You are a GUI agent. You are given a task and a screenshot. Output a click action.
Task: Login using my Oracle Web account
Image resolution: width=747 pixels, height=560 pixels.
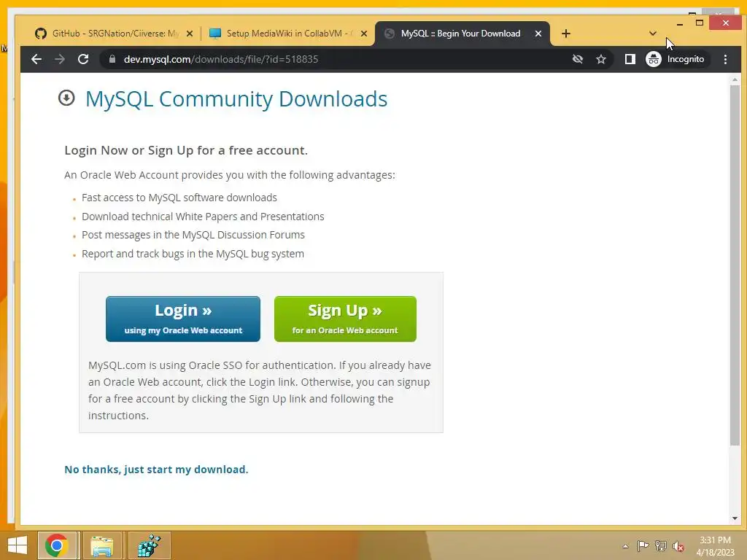183,319
